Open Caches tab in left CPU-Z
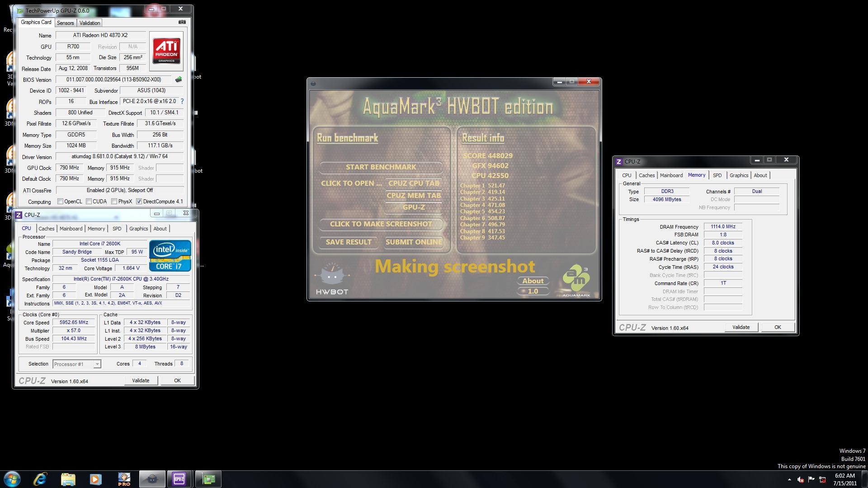Viewport: 868px width, 488px height. [x=46, y=229]
